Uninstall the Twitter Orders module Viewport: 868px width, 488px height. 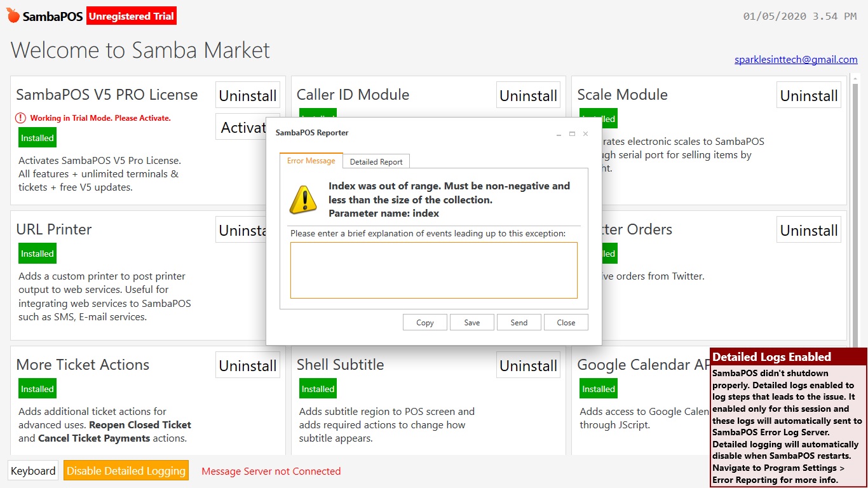[809, 230]
